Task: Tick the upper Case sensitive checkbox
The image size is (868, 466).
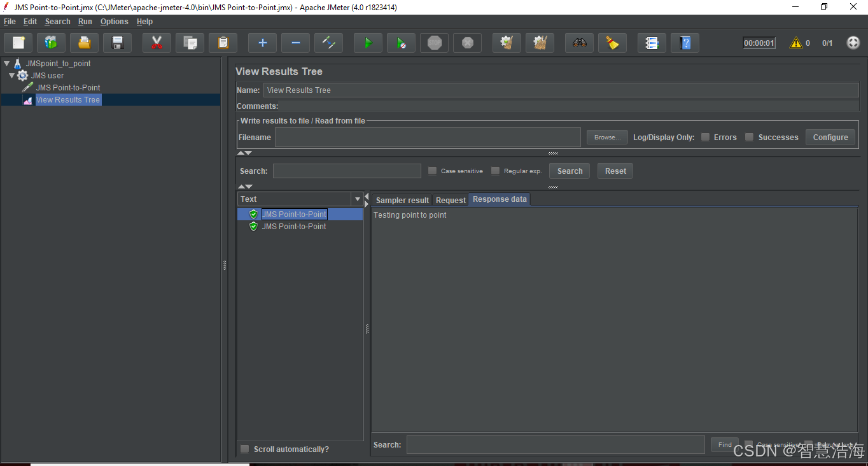Action: pos(432,171)
